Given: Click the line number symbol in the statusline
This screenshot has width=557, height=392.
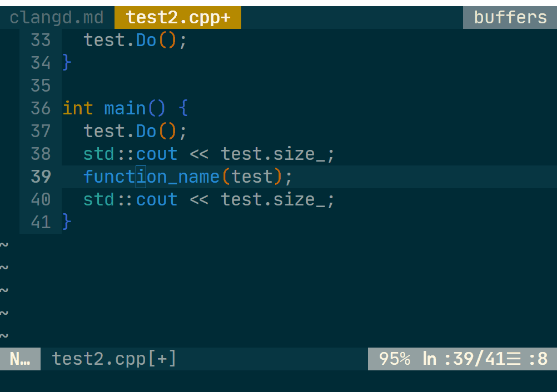Looking at the screenshot, I should (x=430, y=359).
